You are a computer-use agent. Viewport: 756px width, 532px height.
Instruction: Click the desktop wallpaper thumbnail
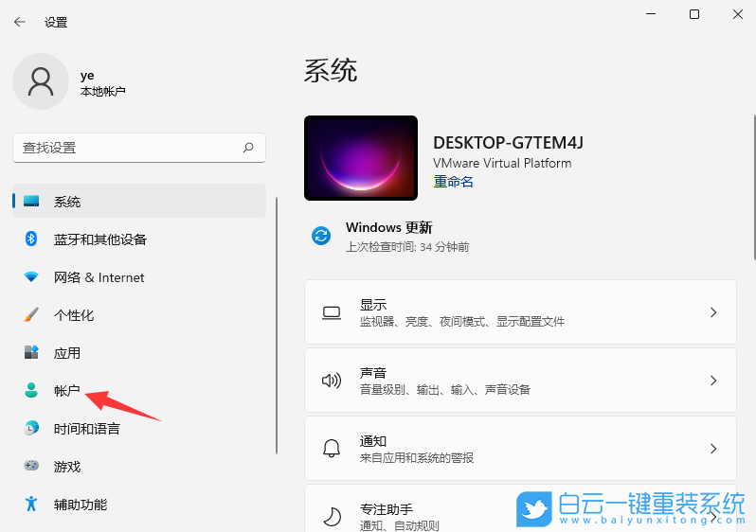[361, 158]
